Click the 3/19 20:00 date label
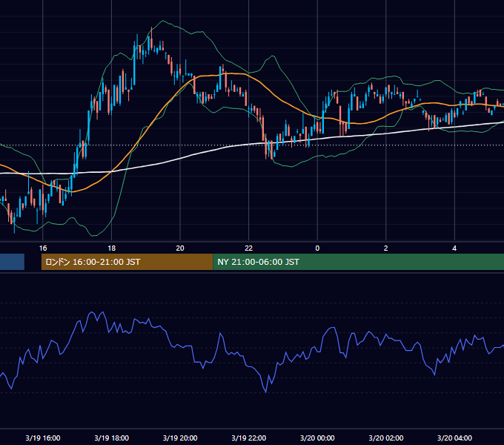Image resolution: width=504 pixels, height=445 pixels. (180, 438)
